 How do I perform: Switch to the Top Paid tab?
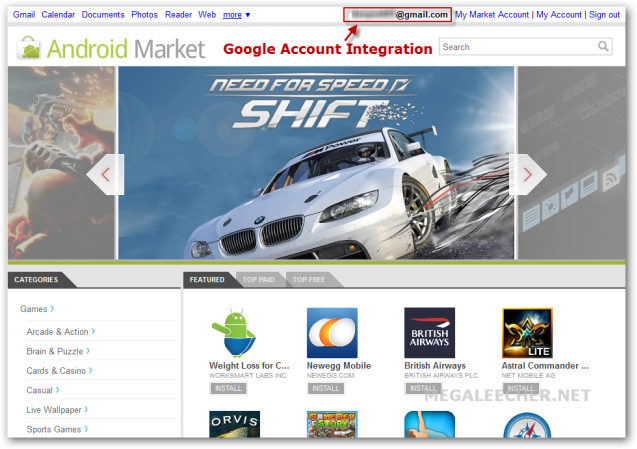coord(258,280)
